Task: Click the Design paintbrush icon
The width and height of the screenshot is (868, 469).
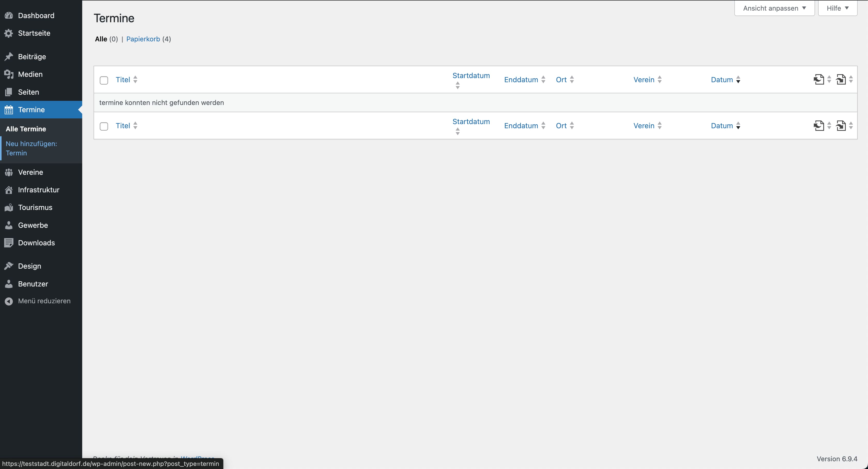Action: (9, 266)
